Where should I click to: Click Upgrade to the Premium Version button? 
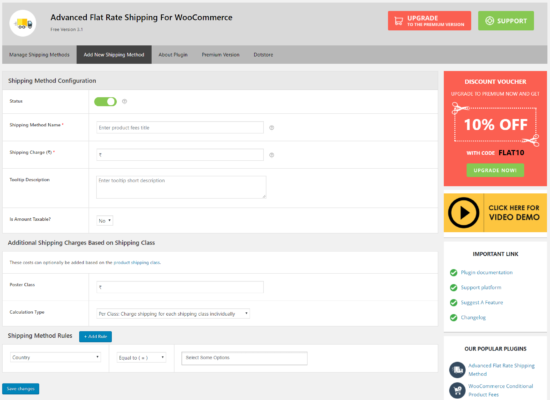[x=429, y=21]
